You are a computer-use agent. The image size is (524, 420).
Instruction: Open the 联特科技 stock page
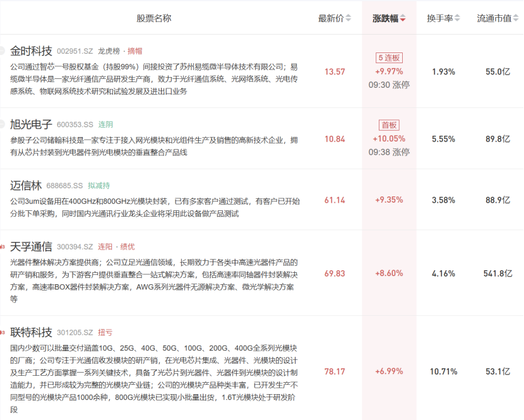click(31, 332)
